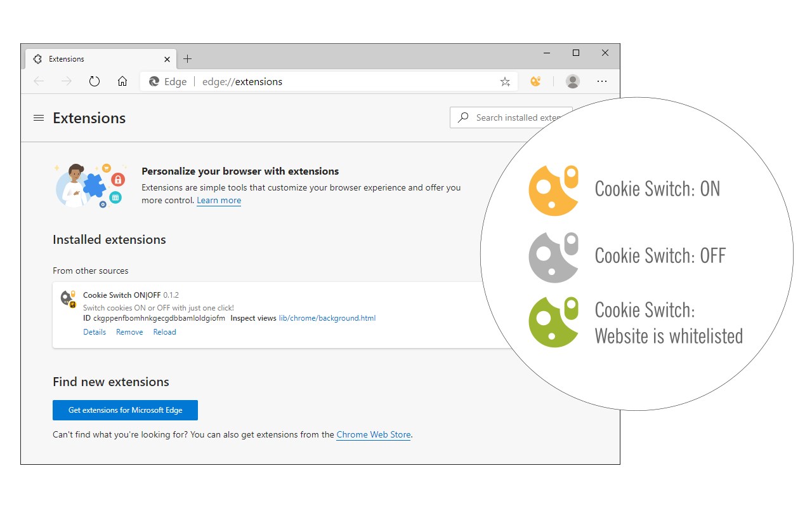The image size is (812, 508).
Task: Open a new tab with plus button
Action: pyautogui.click(x=187, y=59)
